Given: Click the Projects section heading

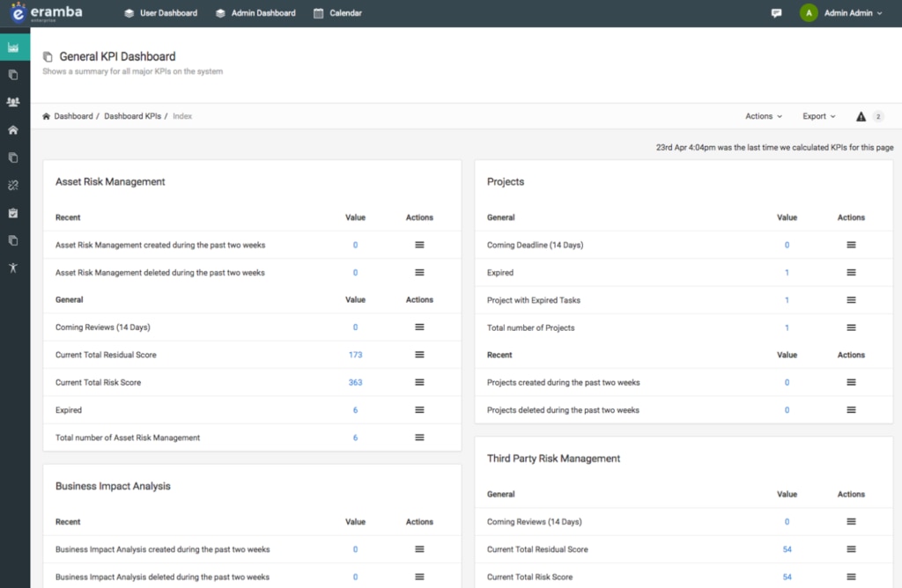Looking at the screenshot, I should click(x=506, y=181).
